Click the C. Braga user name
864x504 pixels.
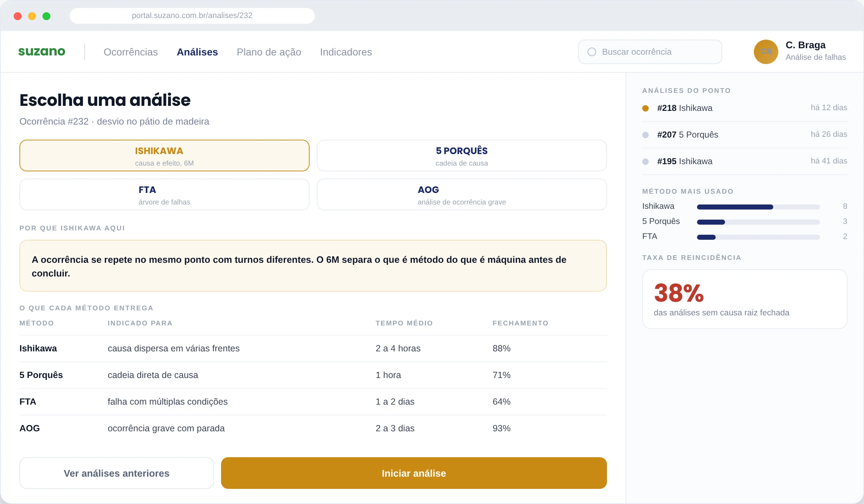click(x=805, y=45)
